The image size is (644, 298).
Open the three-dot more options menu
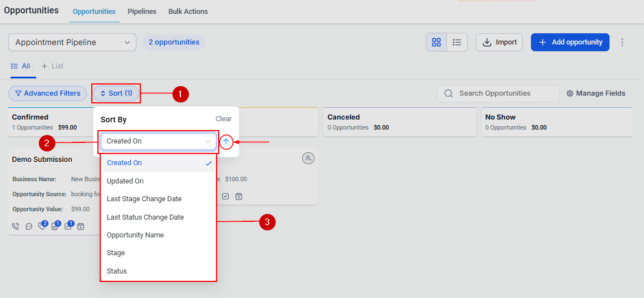[622, 42]
